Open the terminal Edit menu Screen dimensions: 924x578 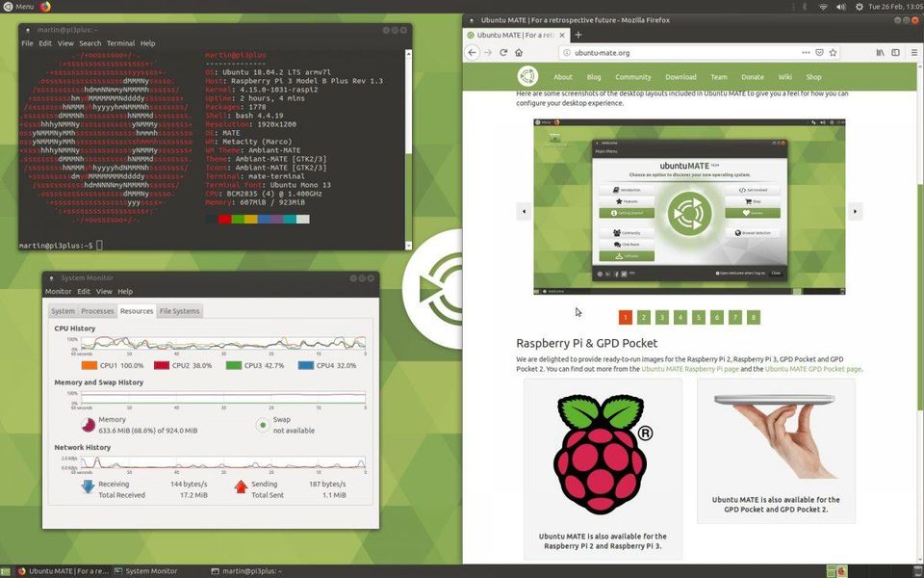(x=45, y=43)
